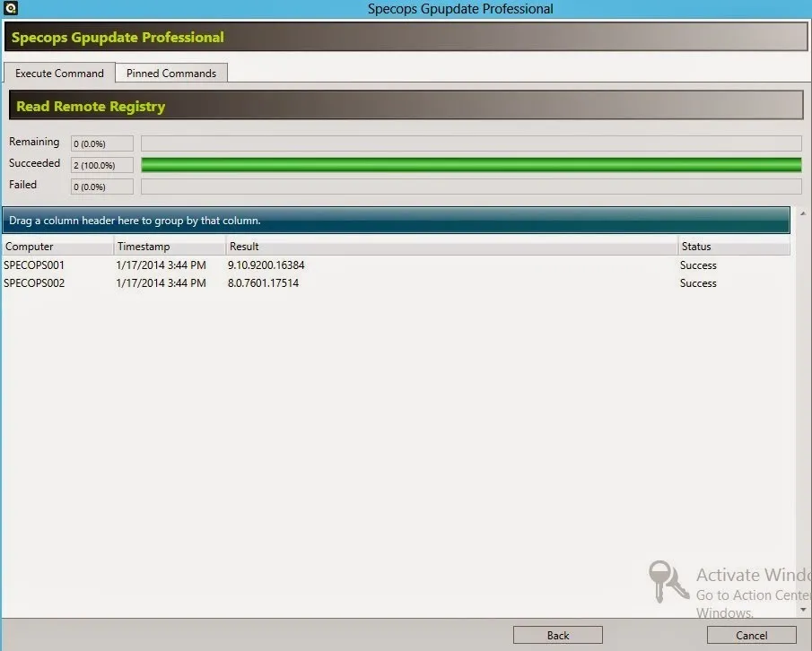Click the Success status for SPECOPS001

(698, 265)
